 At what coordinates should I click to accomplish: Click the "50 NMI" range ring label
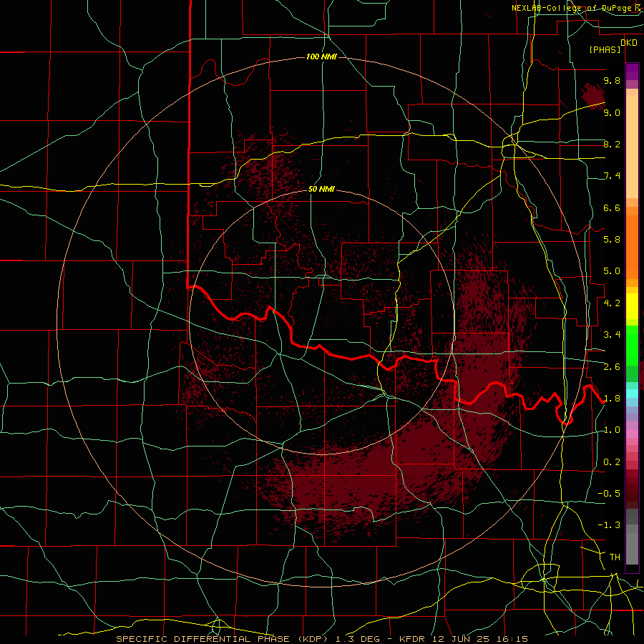point(321,189)
